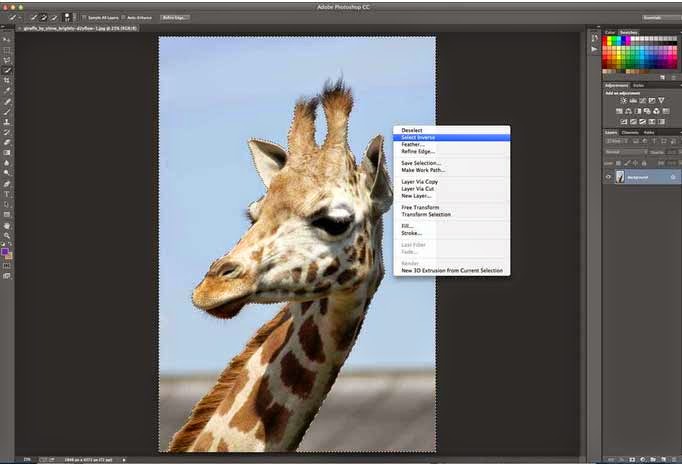Open the brush picker dropdown
The width and height of the screenshot is (682, 464).
[x=67, y=17]
